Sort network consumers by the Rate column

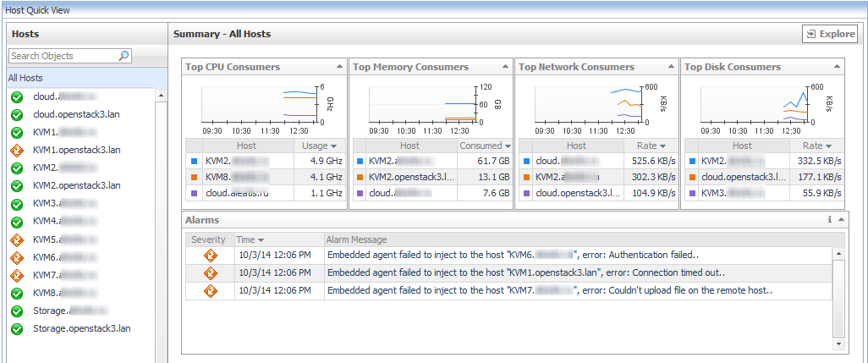click(x=651, y=146)
